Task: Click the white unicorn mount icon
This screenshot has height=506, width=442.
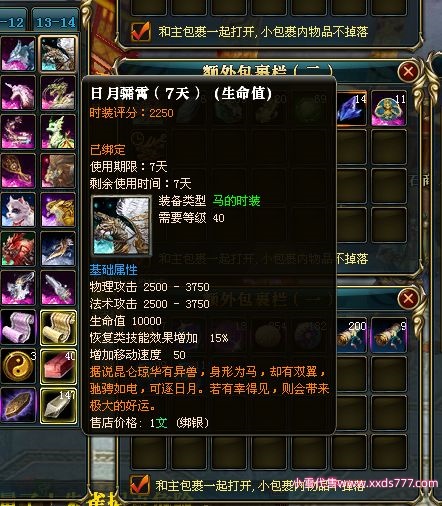Action: (18, 93)
